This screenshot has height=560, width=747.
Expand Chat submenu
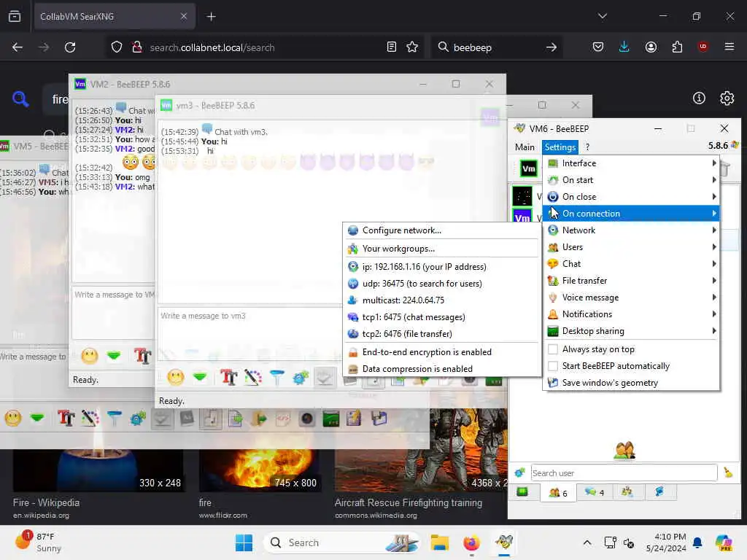pyautogui.click(x=631, y=264)
